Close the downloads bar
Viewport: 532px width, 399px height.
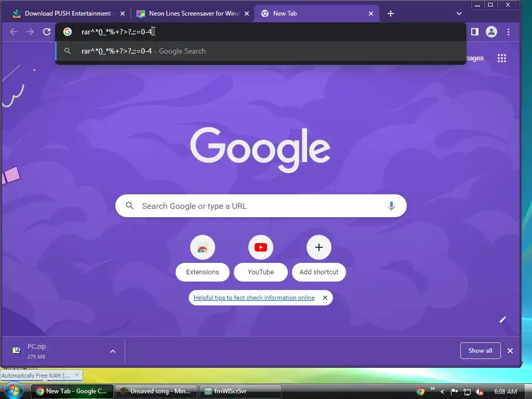coord(510,351)
